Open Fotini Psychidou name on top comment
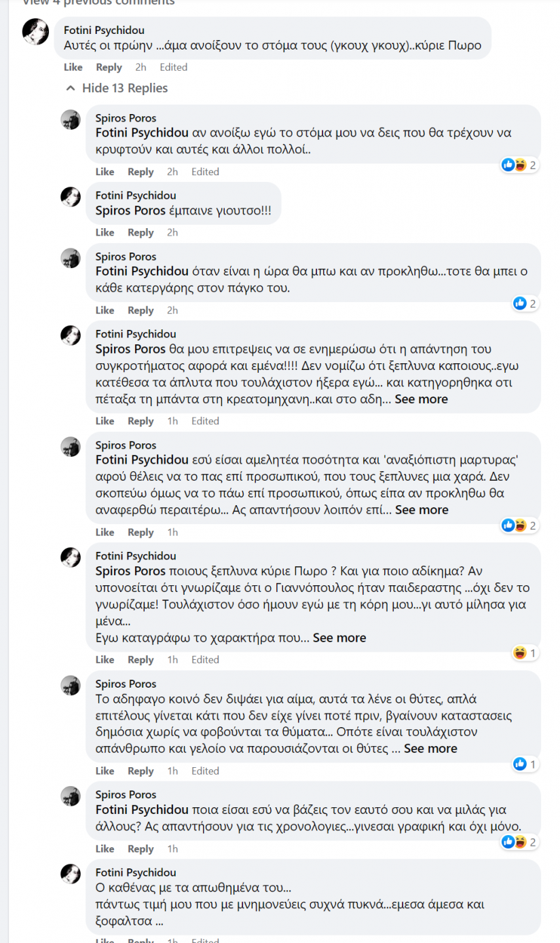The image size is (560, 943). (x=104, y=31)
